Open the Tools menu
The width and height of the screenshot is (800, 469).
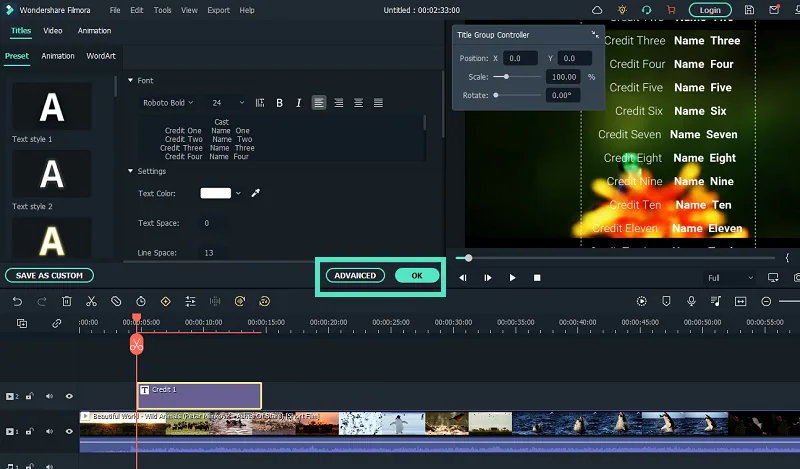(x=162, y=10)
